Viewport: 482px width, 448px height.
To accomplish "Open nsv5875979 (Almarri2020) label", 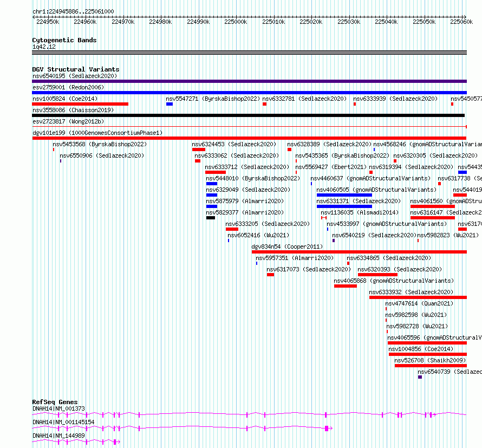I will tap(245, 201).
